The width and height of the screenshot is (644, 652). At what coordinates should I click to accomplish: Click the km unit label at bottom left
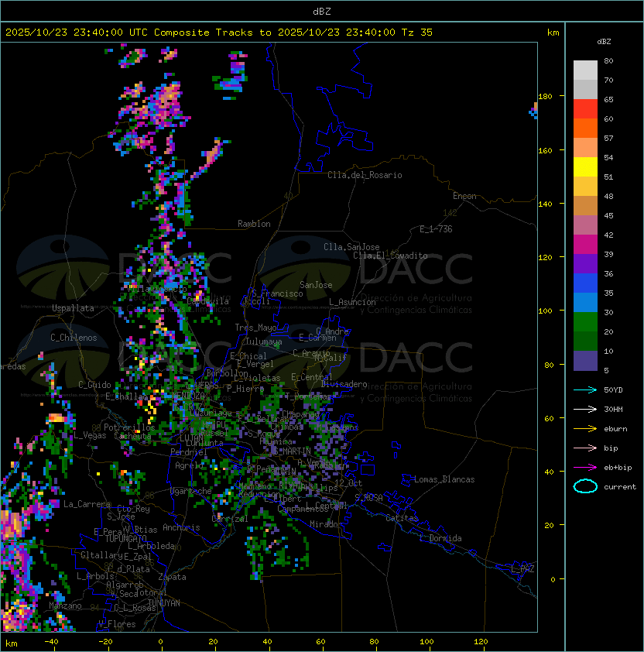pos(12,643)
